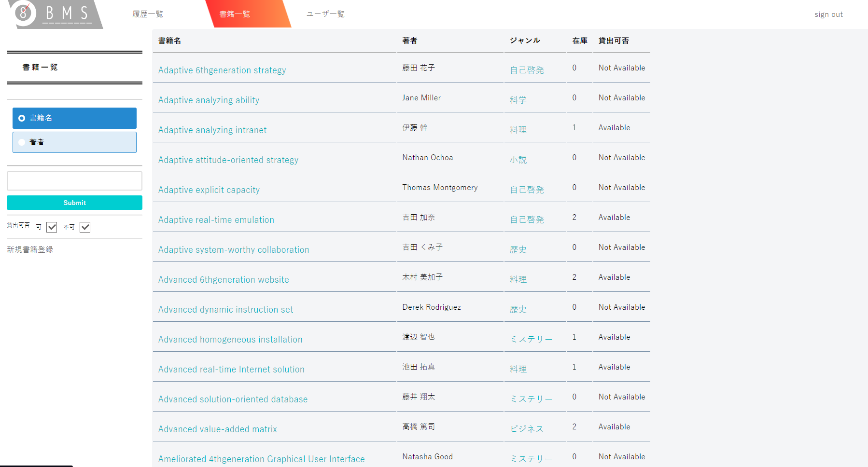Click ビジネス genre for Advanced value-added matrix
The image size is (868, 467).
click(527, 429)
